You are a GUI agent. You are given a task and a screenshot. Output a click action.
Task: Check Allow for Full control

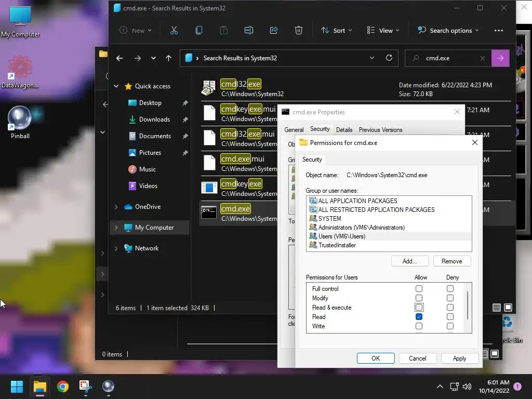click(419, 289)
